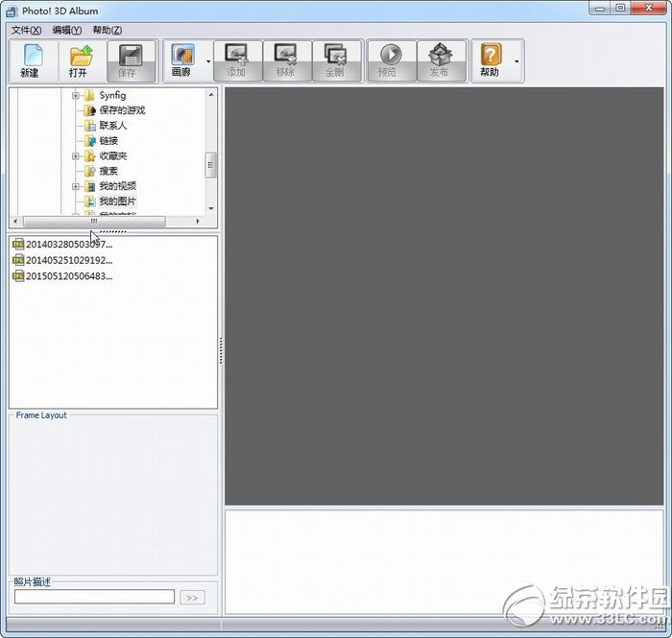Select image file 201403280503097...

(x=69, y=245)
